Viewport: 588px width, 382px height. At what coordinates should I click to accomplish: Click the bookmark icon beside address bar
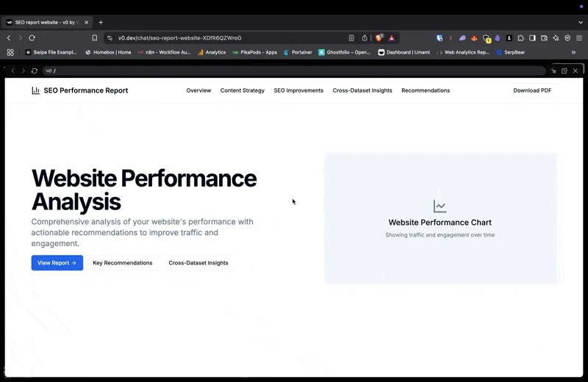click(x=94, y=37)
